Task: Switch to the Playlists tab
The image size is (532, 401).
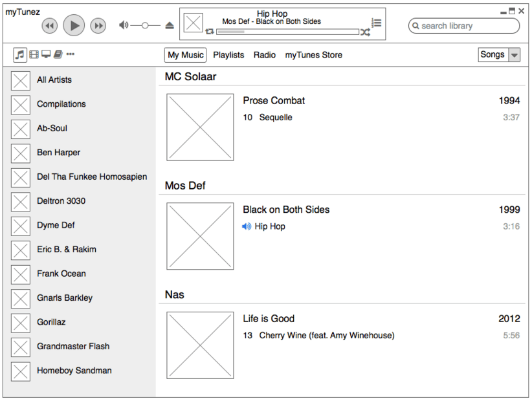Action: point(228,55)
